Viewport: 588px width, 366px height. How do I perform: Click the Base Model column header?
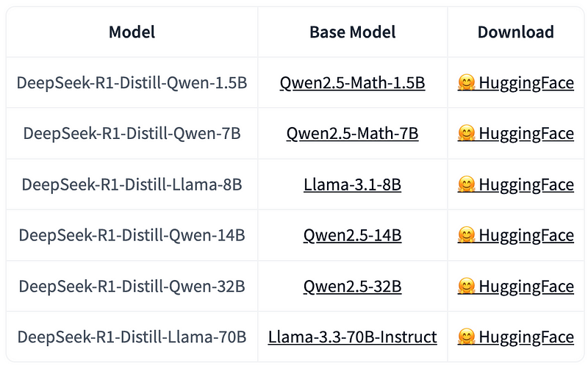[x=352, y=32]
